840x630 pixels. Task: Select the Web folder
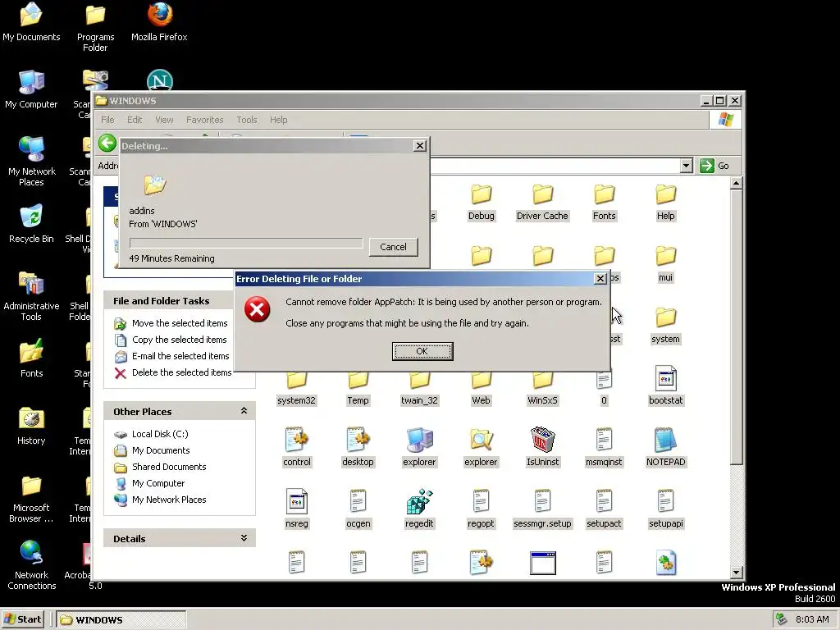[x=481, y=390]
